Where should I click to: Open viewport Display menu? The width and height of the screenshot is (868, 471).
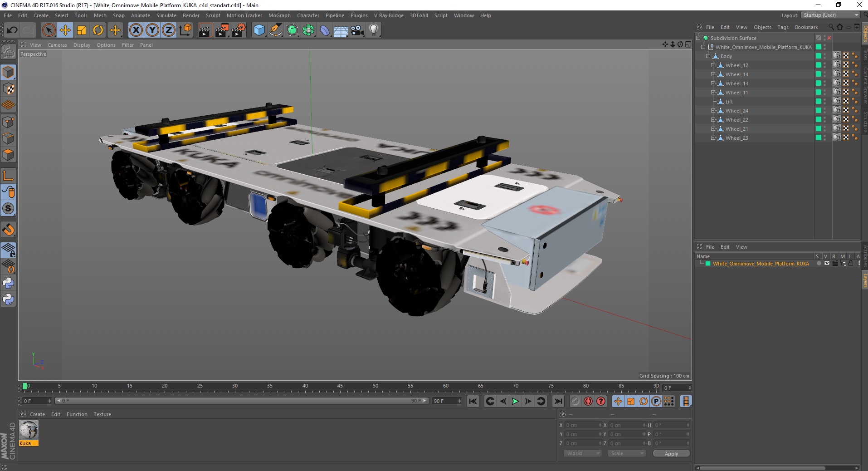82,45
